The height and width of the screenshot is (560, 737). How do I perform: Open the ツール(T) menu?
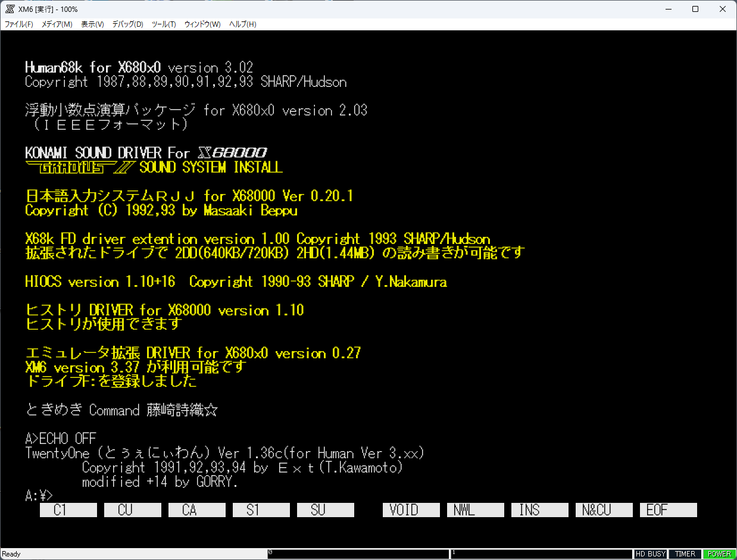164,24
